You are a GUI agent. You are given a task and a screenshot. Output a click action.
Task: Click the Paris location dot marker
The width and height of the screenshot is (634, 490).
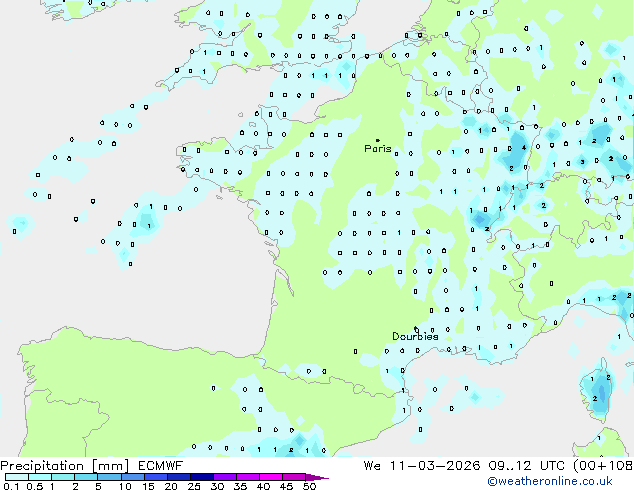pyautogui.click(x=378, y=140)
